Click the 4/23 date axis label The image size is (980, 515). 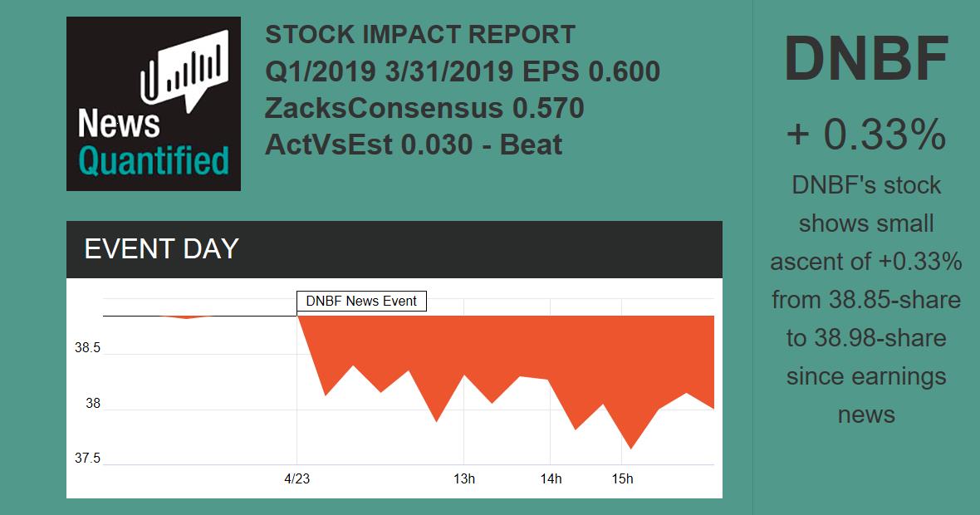pyautogui.click(x=296, y=478)
